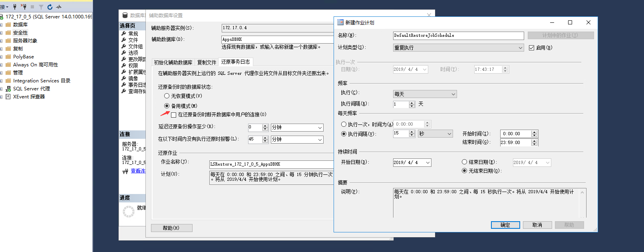
Task: Click the PolyBase folder icon
Action: pyautogui.click(x=8, y=57)
